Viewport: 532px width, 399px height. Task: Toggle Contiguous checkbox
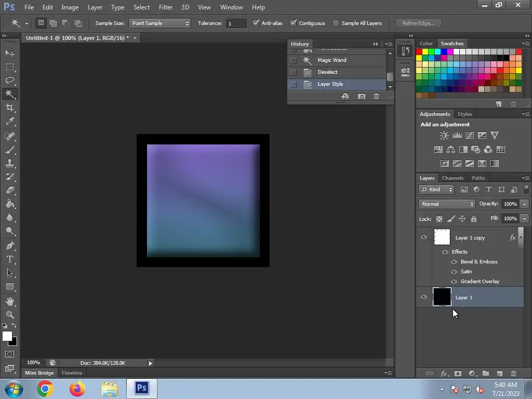point(293,23)
